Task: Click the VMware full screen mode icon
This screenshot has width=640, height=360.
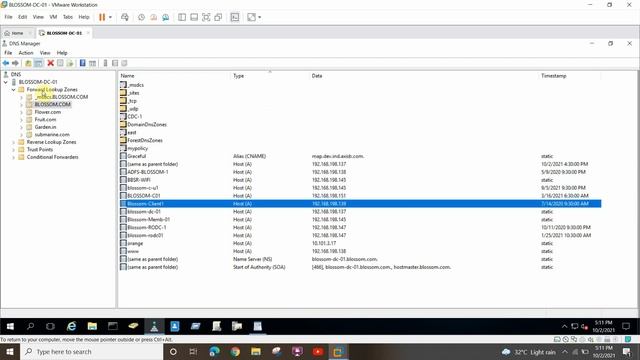Action: (x=206, y=17)
